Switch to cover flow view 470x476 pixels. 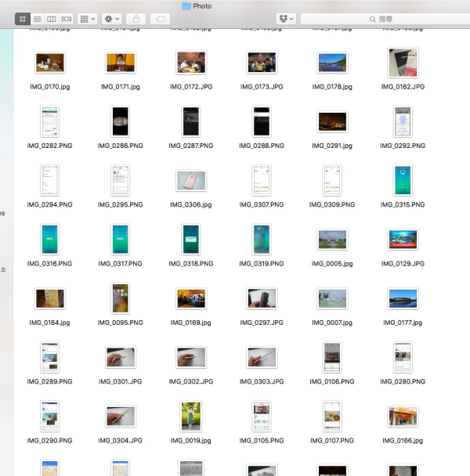(x=67, y=19)
